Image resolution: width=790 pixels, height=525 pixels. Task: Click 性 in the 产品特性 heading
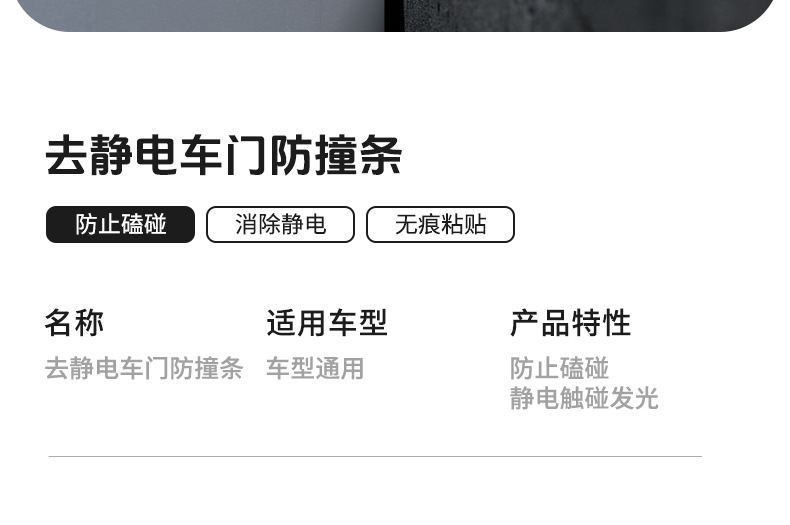(617, 322)
